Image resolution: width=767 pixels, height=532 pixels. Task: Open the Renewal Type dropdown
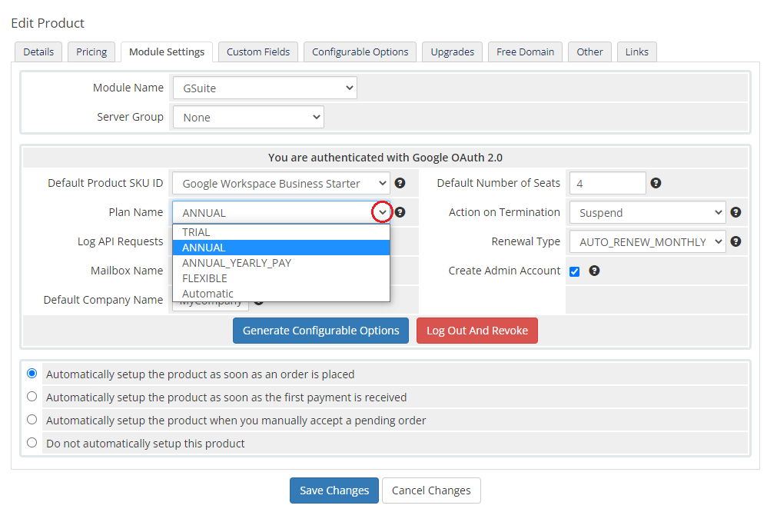(x=647, y=241)
